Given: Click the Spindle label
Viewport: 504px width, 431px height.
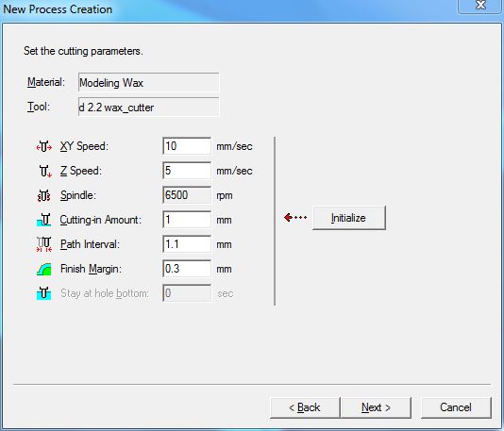Looking at the screenshot, I should pyautogui.click(x=78, y=195).
